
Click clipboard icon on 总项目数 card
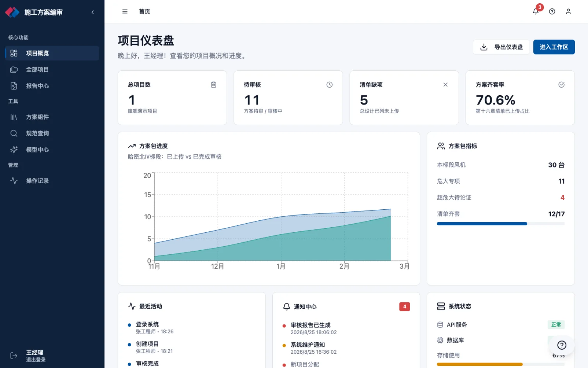[214, 85]
